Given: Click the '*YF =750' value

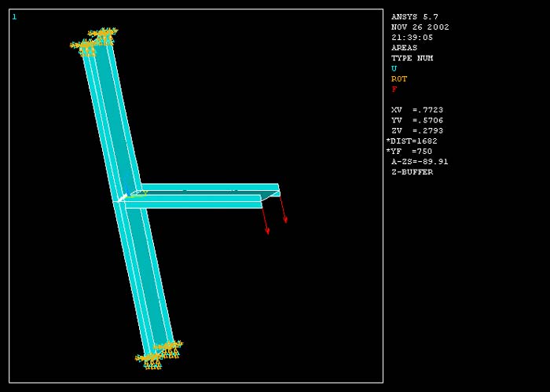Looking at the screenshot, I should pyautogui.click(x=409, y=152).
